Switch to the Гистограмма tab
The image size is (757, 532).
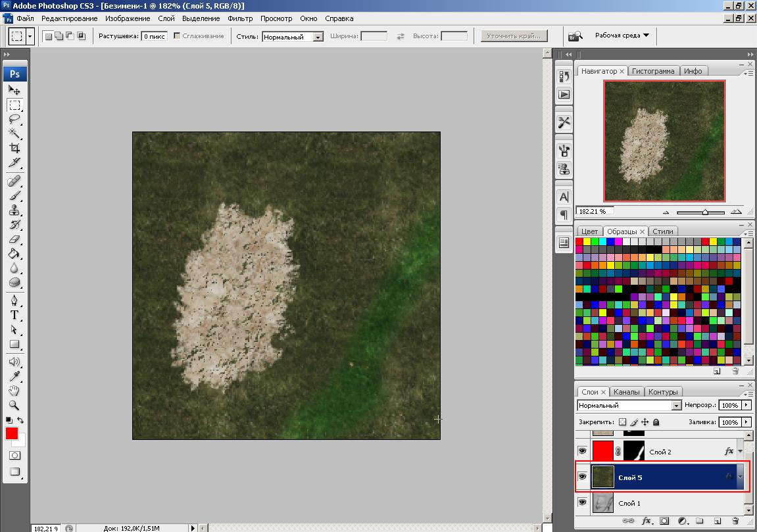653,71
